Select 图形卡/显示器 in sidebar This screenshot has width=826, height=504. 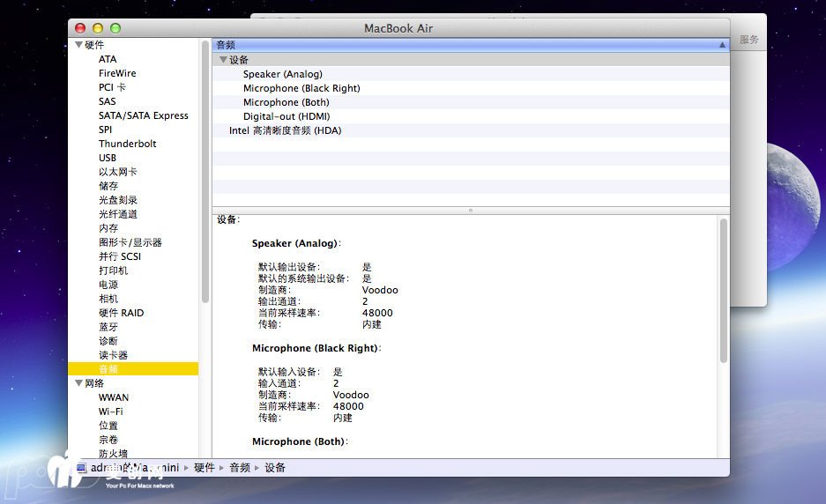pyautogui.click(x=130, y=242)
